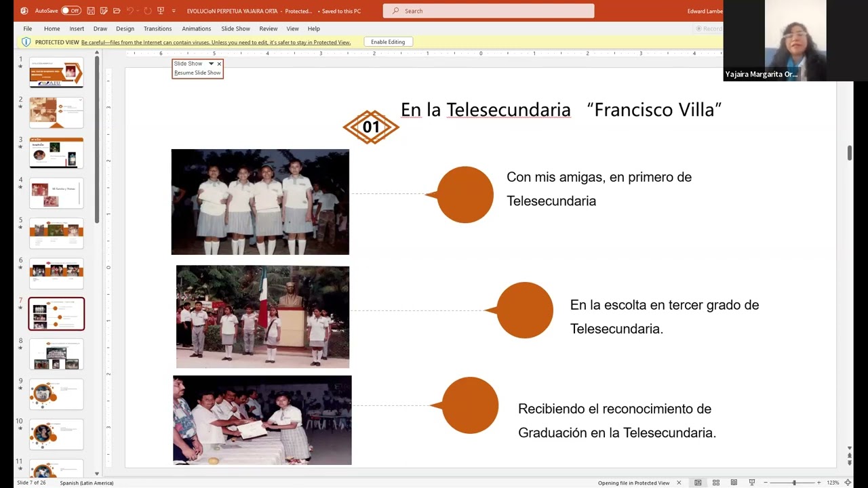Open the Review tab
868x488 pixels.
click(x=268, y=28)
